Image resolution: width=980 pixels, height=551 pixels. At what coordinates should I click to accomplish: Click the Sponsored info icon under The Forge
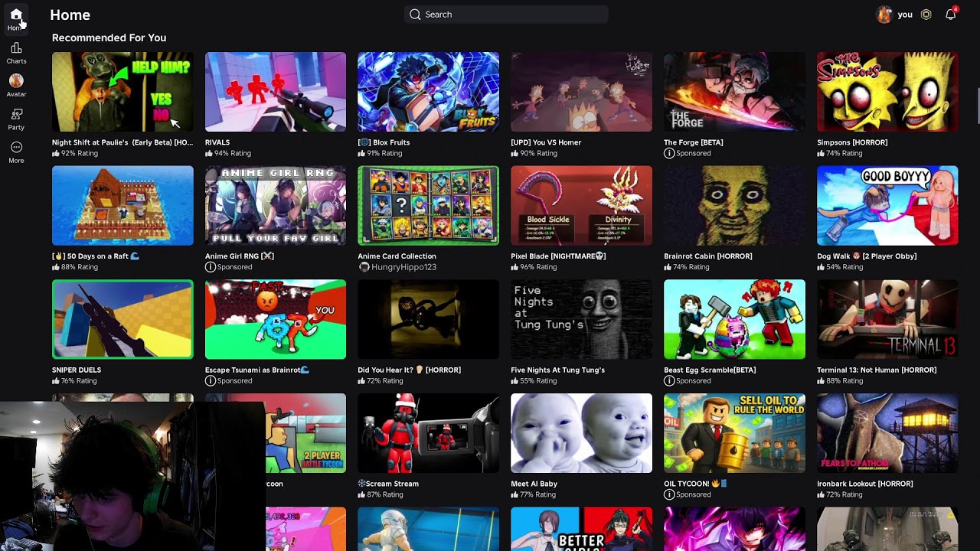669,153
